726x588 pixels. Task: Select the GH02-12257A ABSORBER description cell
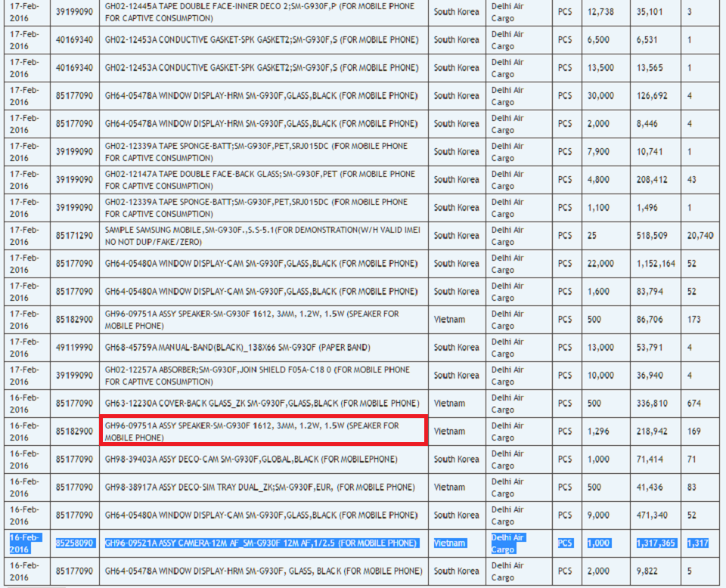click(263, 376)
